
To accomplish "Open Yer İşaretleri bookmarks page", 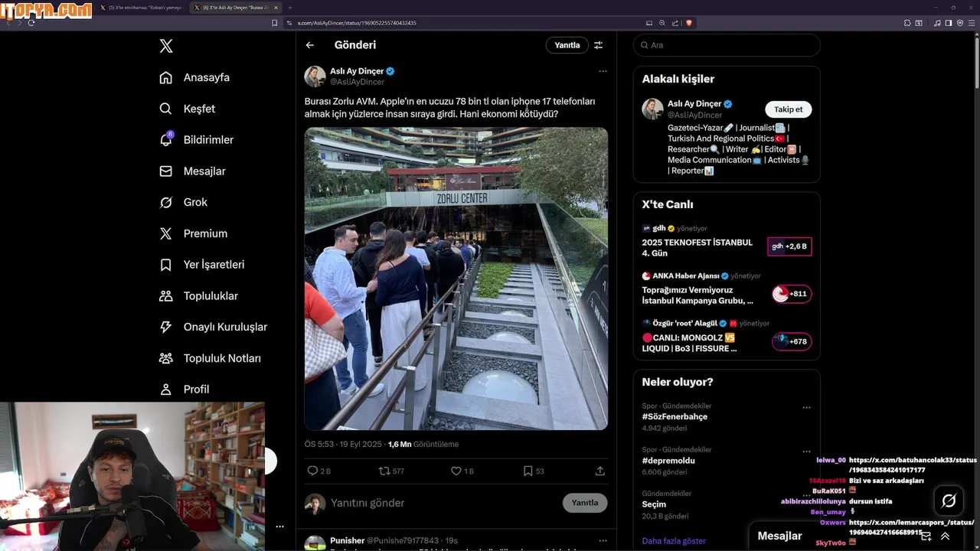I will point(201,265).
